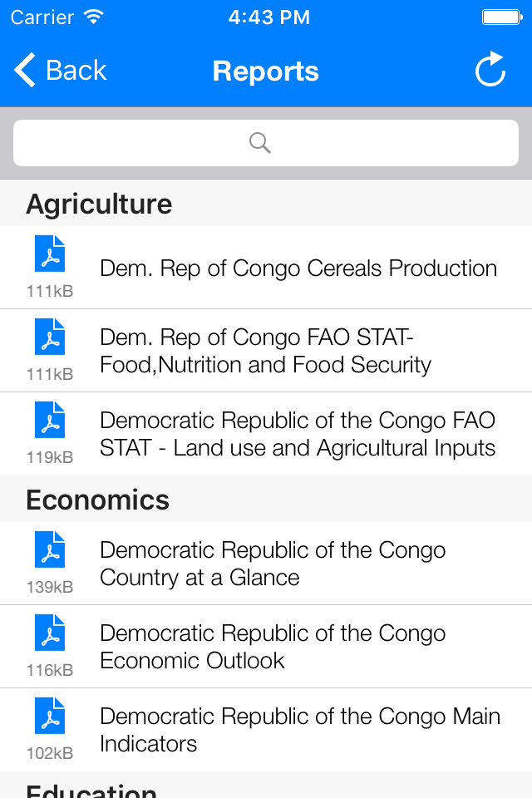Tap the search field for reports
Screen dimensions: 532x798
pyautogui.click(x=266, y=143)
